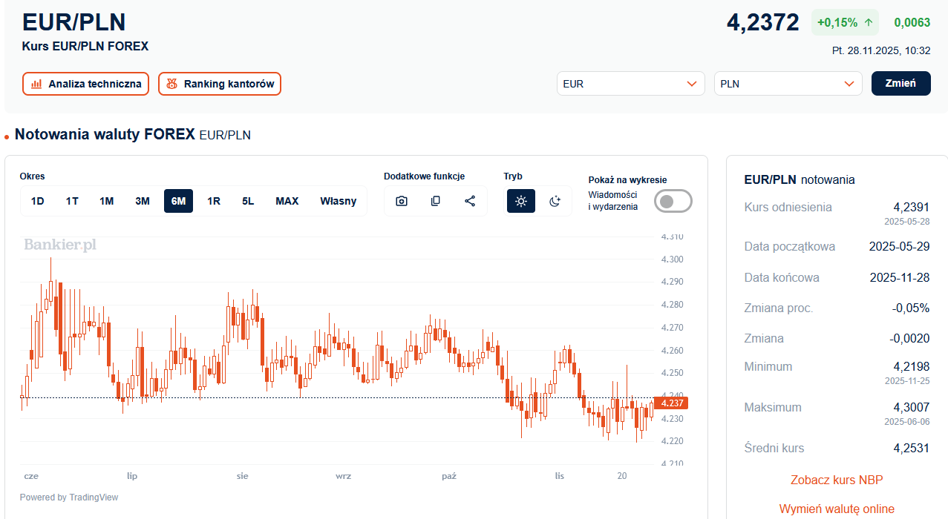Image resolution: width=948 pixels, height=519 pixels.
Task: Click the camera screenshot icon
Action: [401, 201]
